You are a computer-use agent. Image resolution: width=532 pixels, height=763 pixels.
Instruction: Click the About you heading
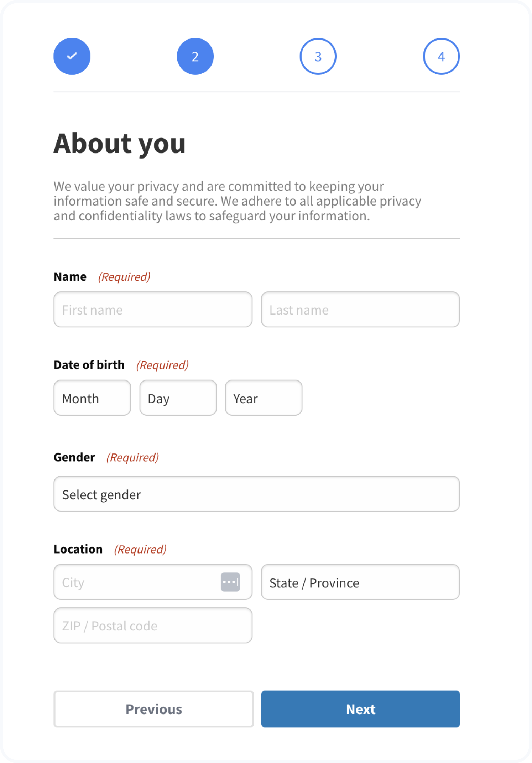tap(120, 144)
